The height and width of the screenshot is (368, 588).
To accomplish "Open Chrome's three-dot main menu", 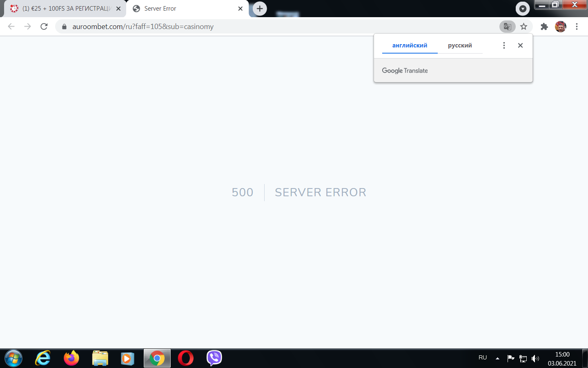I will [x=577, y=27].
